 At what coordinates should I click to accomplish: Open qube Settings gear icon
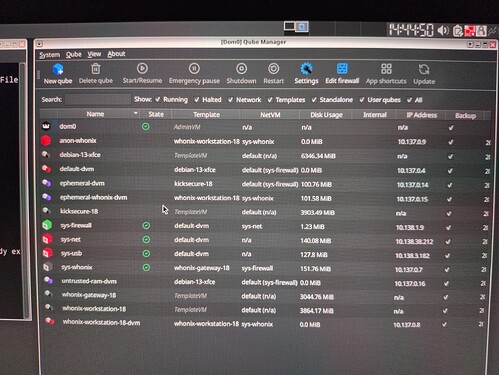[x=306, y=69]
